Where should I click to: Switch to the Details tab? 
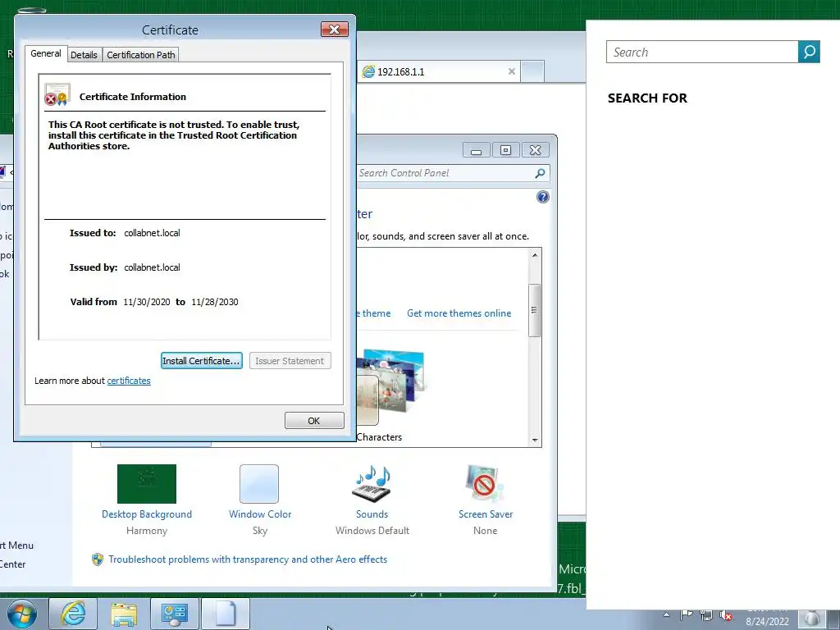pos(84,55)
